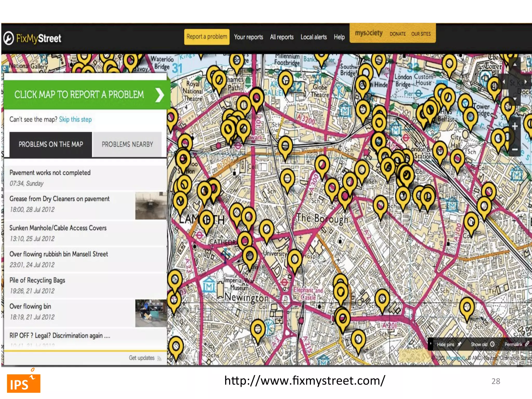The image size is (532, 399).
Task: Open Report a problem
Action: [207, 37]
